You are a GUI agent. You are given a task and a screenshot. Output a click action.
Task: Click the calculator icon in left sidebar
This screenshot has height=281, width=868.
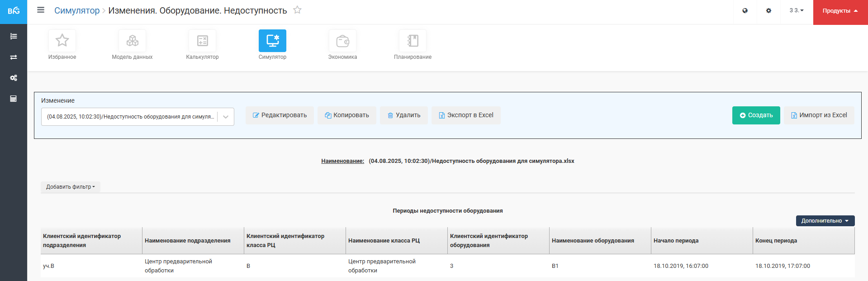pos(14,99)
